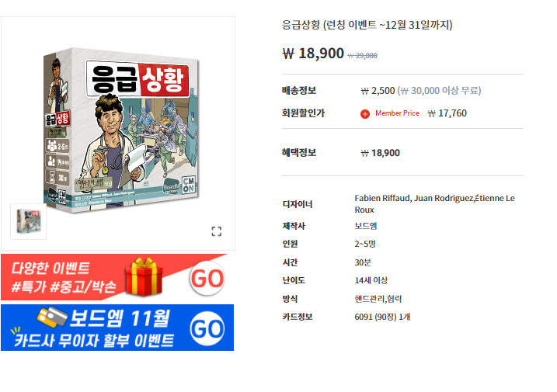
Task: Click the free shipping over ₩ 30,000 note
Action: tap(439, 91)
